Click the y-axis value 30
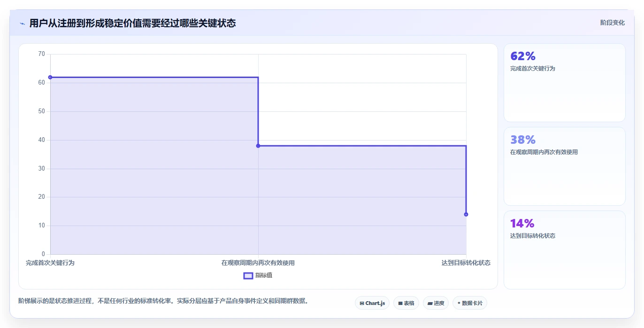This screenshot has width=644, height=328. [42, 169]
